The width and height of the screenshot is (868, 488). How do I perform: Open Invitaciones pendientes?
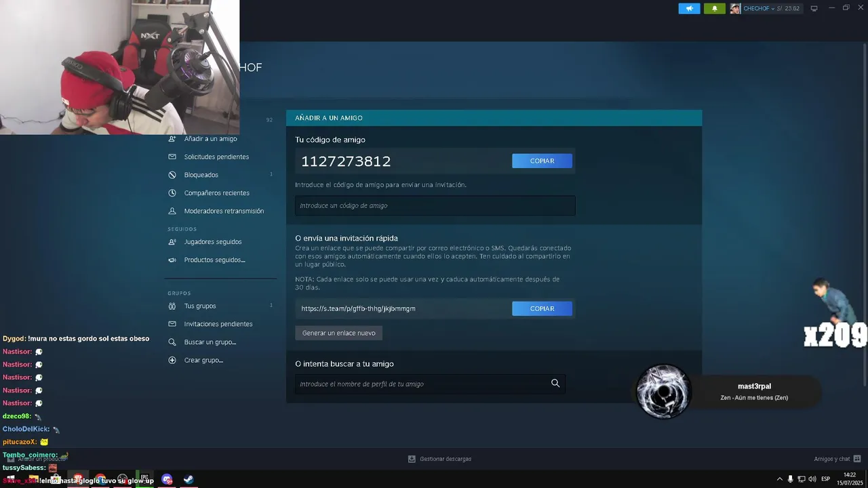[220, 324]
